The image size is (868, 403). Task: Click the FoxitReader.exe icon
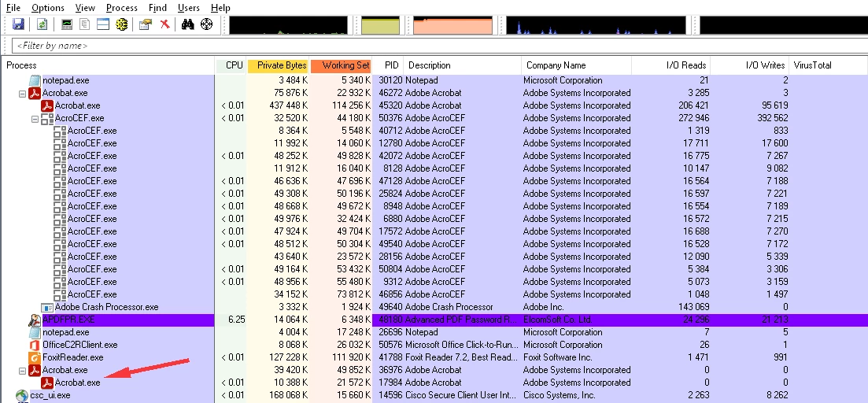click(35, 357)
